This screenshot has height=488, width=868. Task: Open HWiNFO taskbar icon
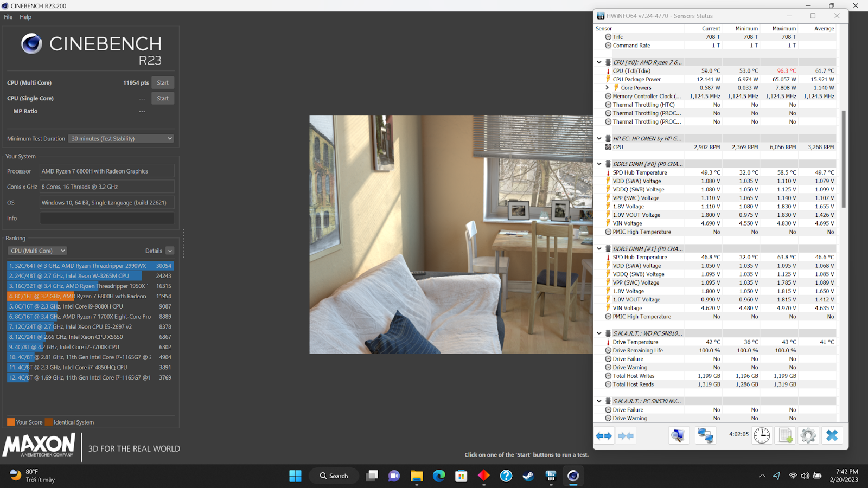tap(551, 476)
